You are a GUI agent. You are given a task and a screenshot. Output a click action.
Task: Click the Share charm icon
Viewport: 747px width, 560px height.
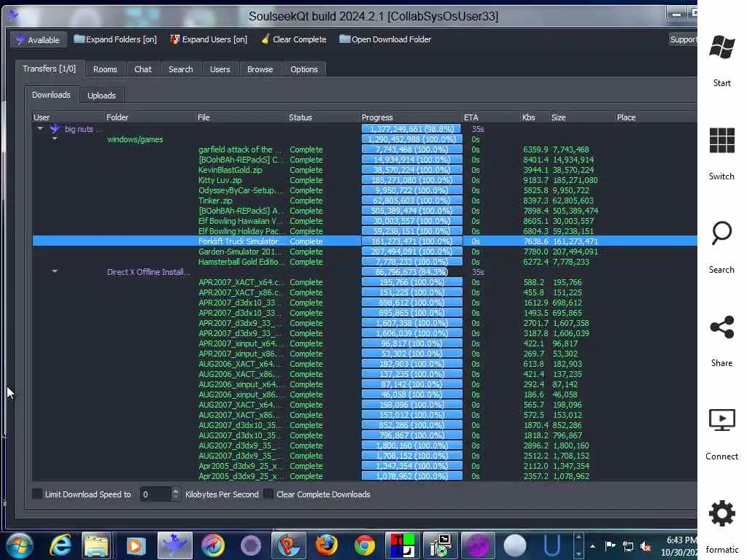(x=721, y=327)
